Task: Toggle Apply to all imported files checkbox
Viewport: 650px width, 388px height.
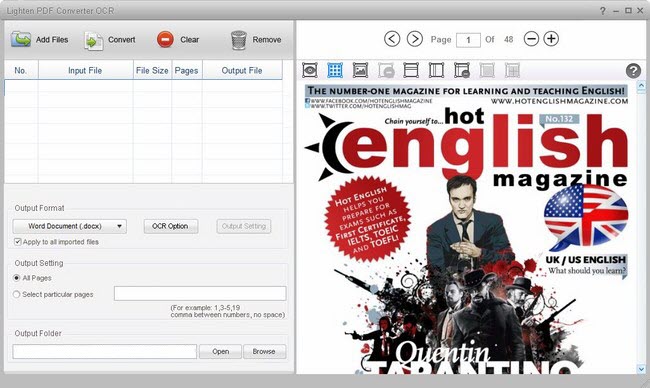Action: (x=18, y=242)
